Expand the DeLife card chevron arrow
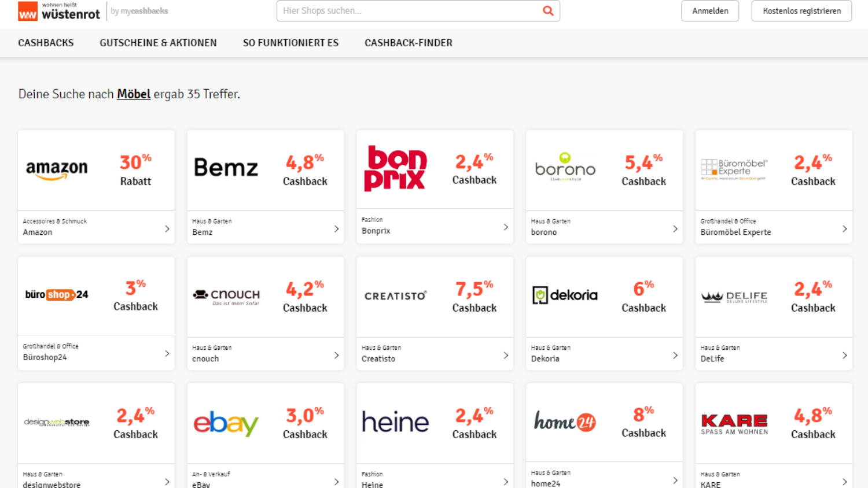The height and width of the screenshot is (488, 868). [x=844, y=356]
